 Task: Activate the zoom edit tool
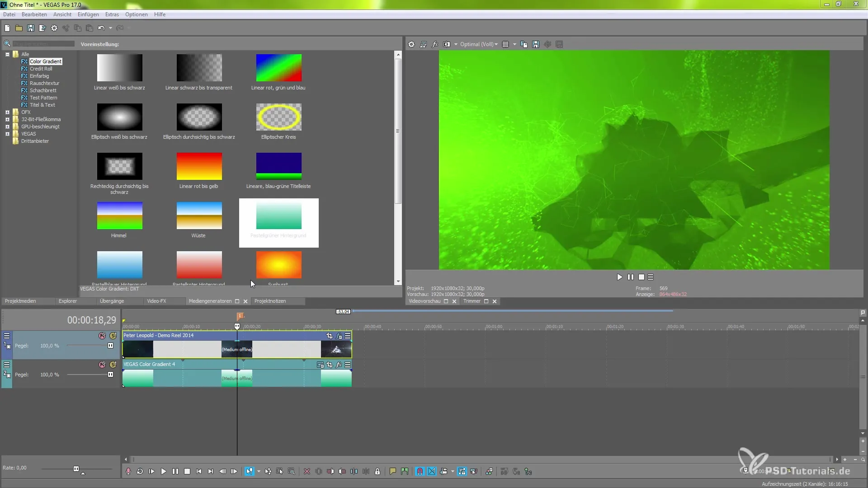coord(292,471)
